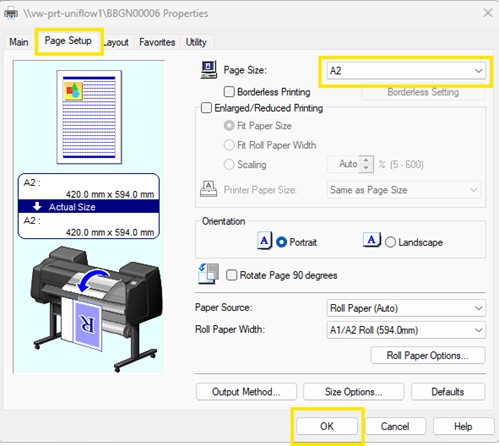Open the Page Size dropdown
The width and height of the screenshot is (499, 446).
[x=406, y=71]
